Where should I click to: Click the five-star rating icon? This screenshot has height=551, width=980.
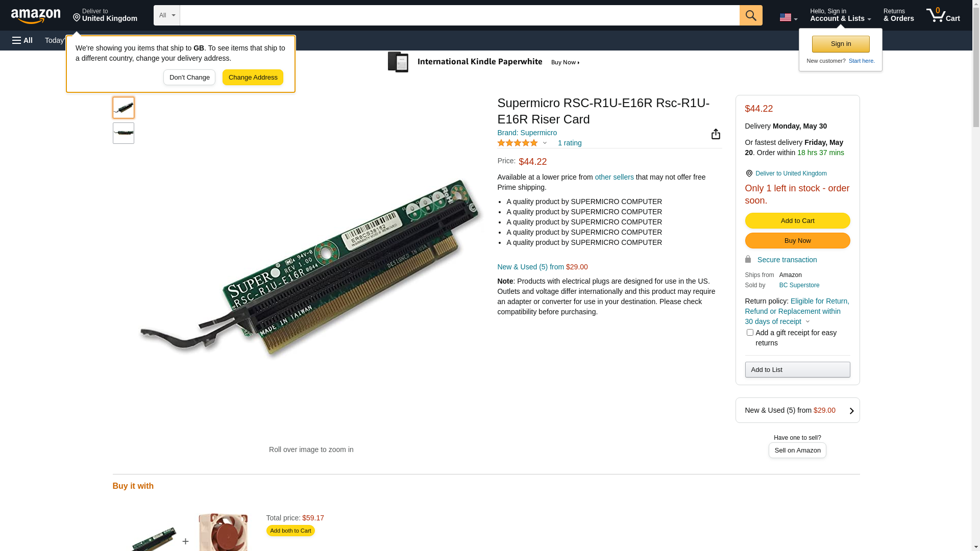[x=518, y=143]
